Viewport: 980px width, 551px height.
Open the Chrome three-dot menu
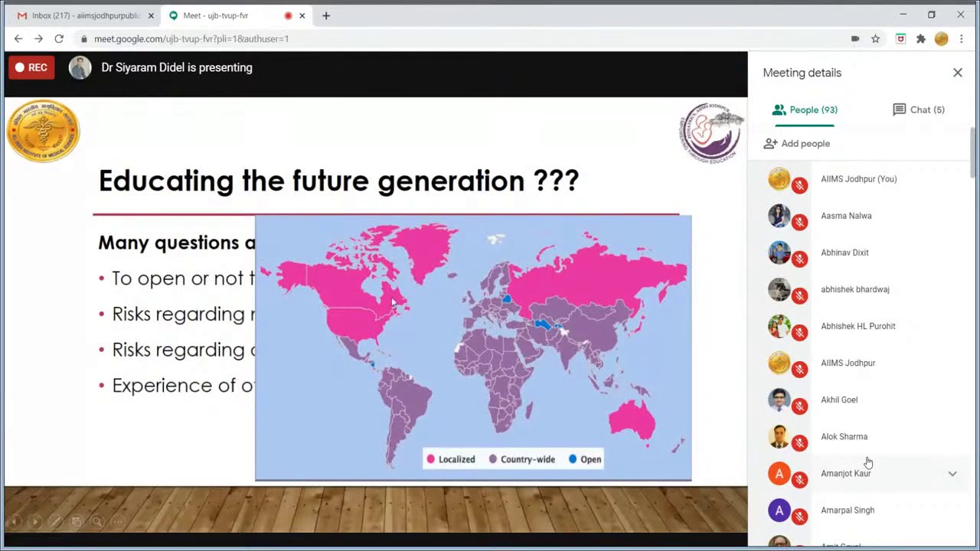coord(962,39)
